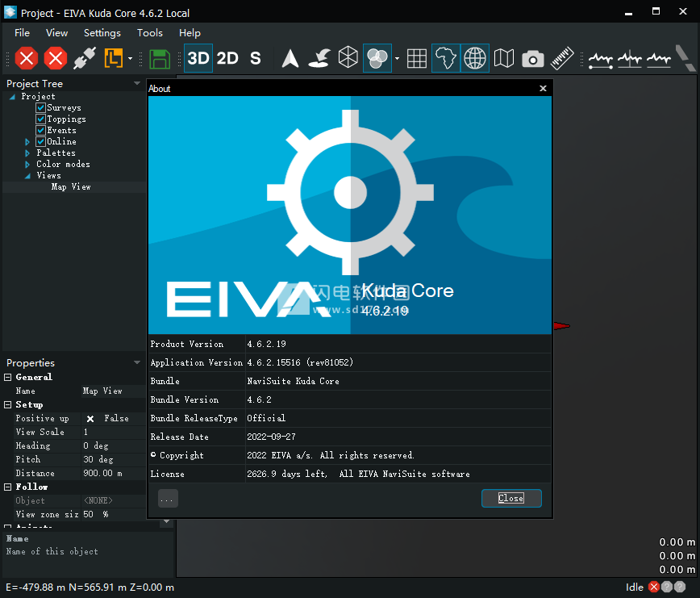The width and height of the screenshot is (700, 598).
Task: Click the overlapping color circles icon
Action: tap(377, 58)
